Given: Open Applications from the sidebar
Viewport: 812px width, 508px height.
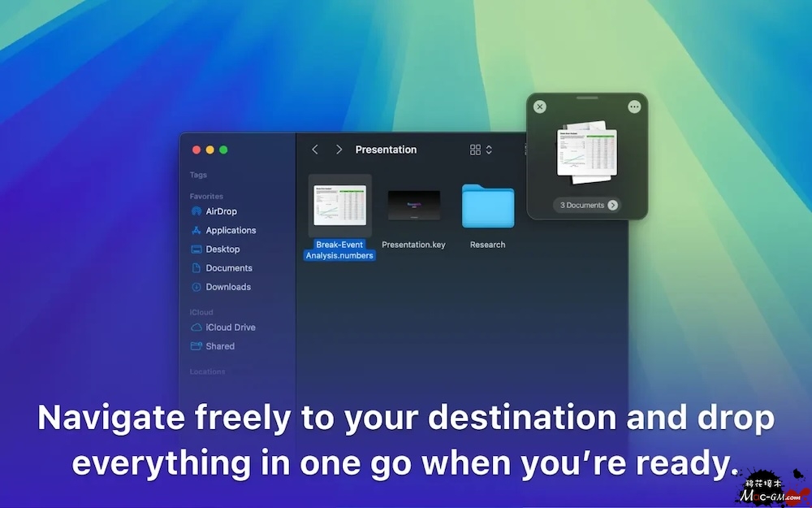Looking at the screenshot, I should pyautogui.click(x=230, y=230).
